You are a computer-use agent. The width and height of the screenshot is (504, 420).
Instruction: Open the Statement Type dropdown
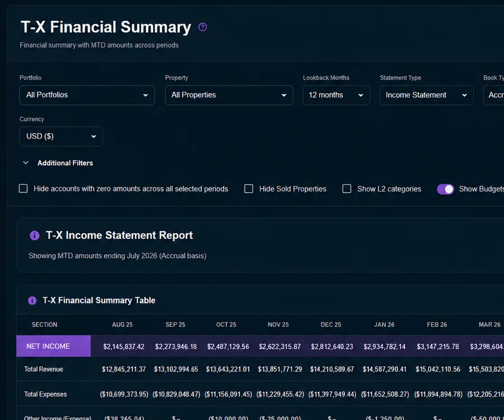click(x=427, y=95)
